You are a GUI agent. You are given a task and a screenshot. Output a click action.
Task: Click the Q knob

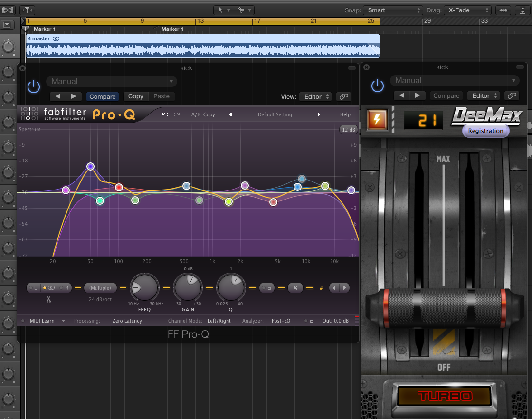pos(231,288)
